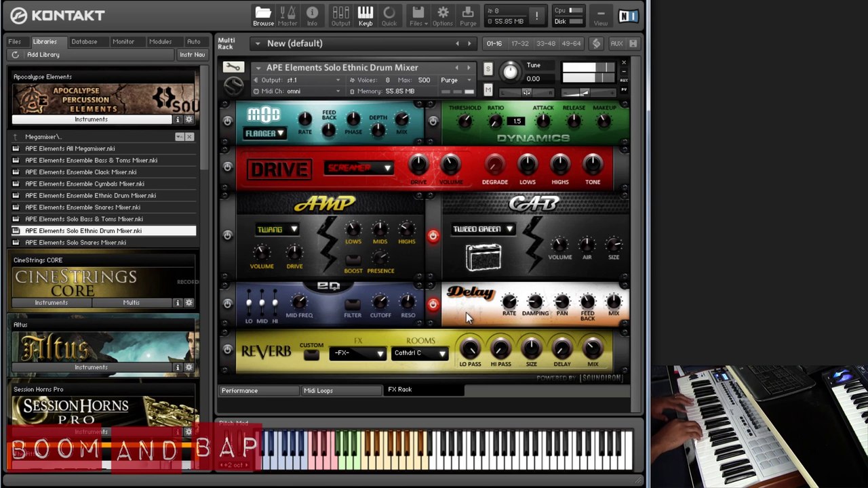Open Apocalypse Elements library info icon
Screen dimensions: 868x488
click(x=178, y=119)
